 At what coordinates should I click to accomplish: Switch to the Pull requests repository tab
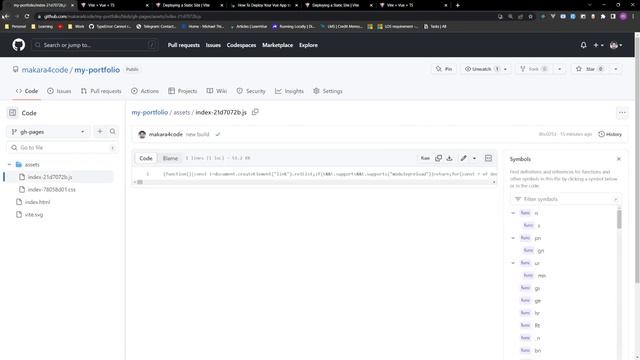pos(101,91)
